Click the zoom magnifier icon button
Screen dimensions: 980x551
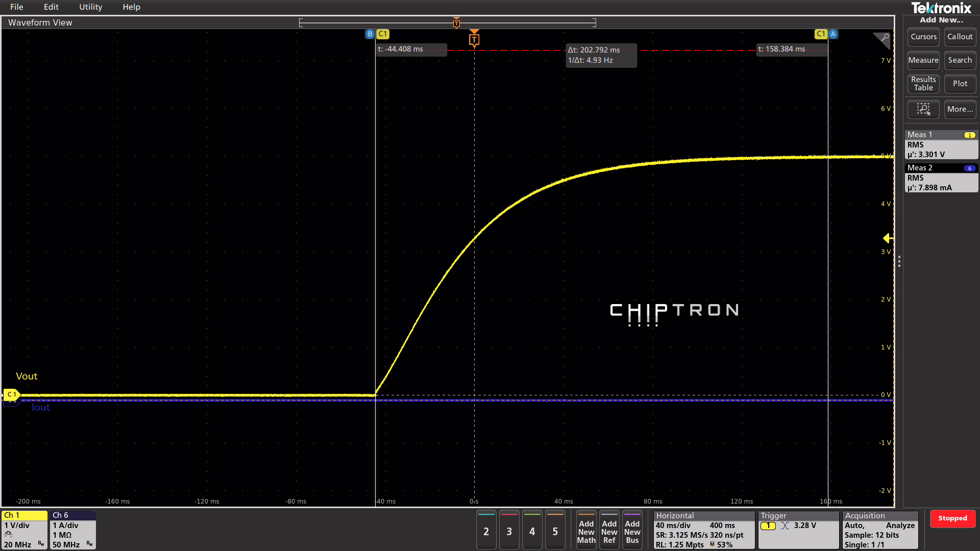pyautogui.click(x=923, y=109)
